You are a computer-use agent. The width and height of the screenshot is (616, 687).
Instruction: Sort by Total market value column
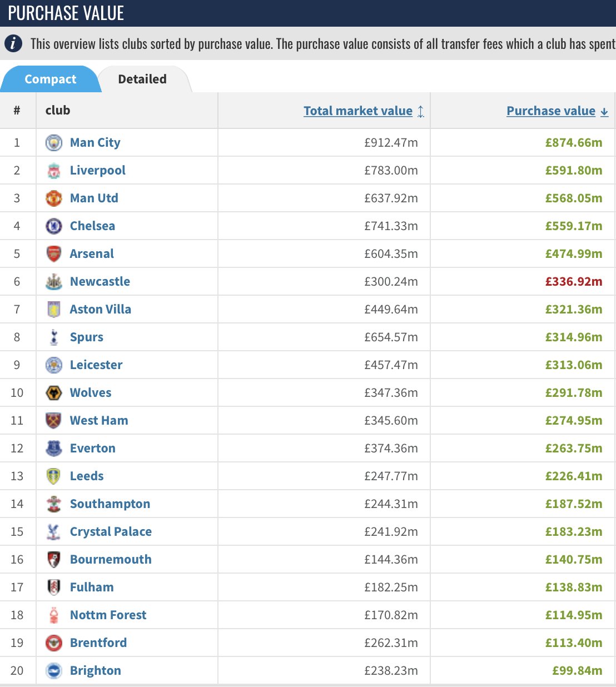pyautogui.click(x=358, y=111)
